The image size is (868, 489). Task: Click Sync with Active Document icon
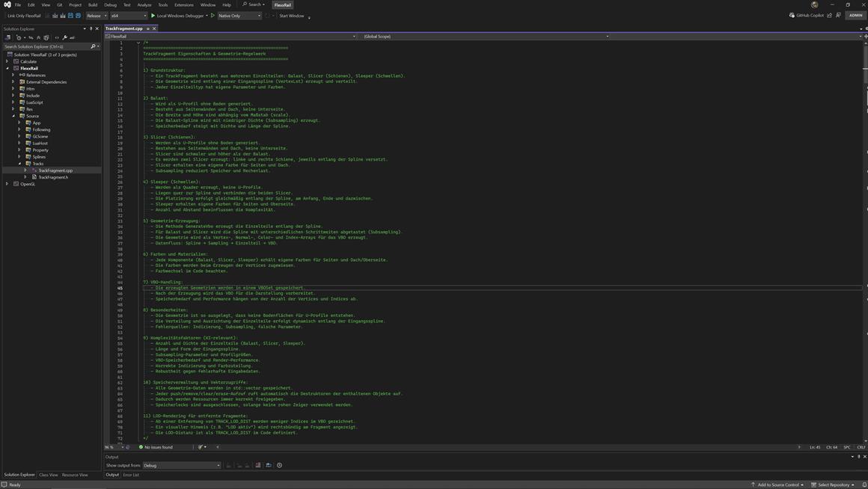point(31,37)
